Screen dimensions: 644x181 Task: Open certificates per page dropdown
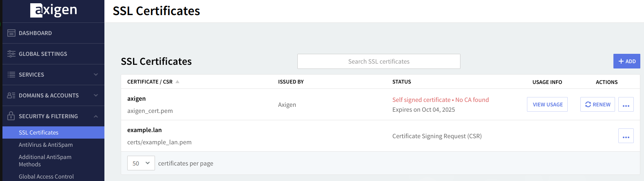pos(141,163)
